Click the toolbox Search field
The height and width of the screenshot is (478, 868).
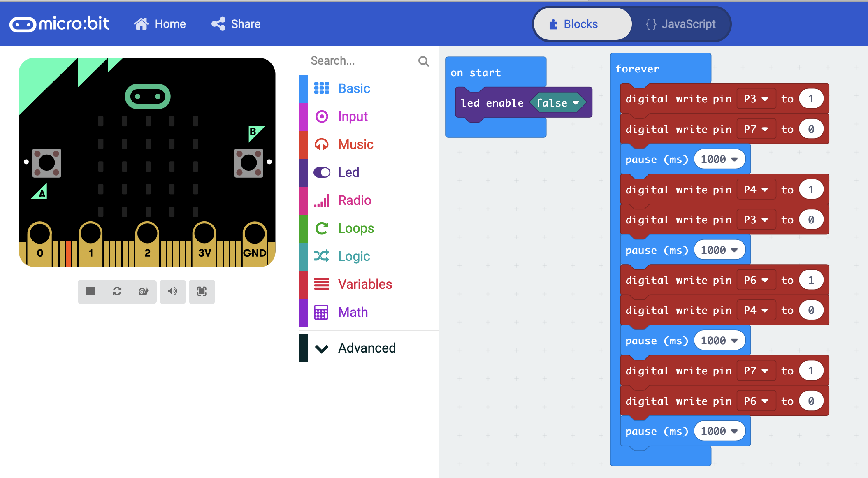362,61
